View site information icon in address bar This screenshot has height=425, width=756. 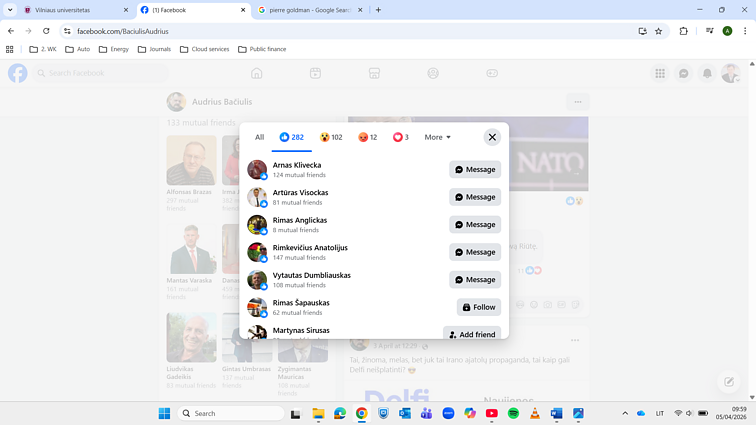[68, 31]
